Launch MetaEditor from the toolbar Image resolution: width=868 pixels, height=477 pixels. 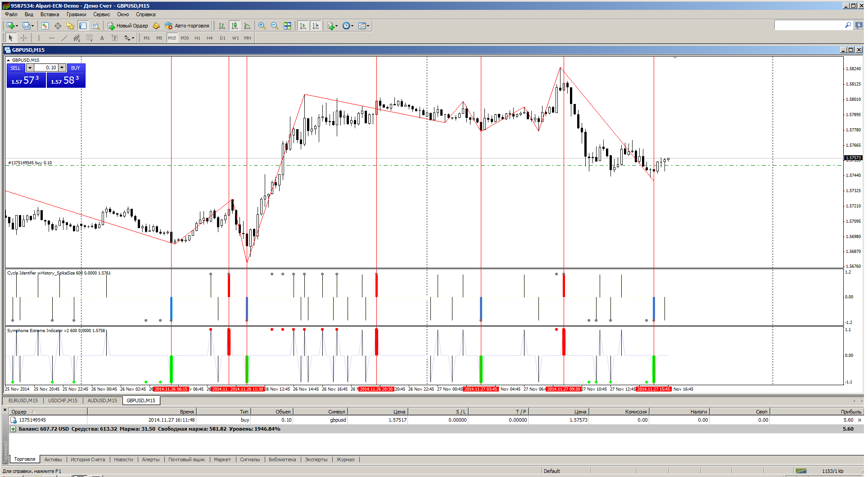tap(156, 26)
